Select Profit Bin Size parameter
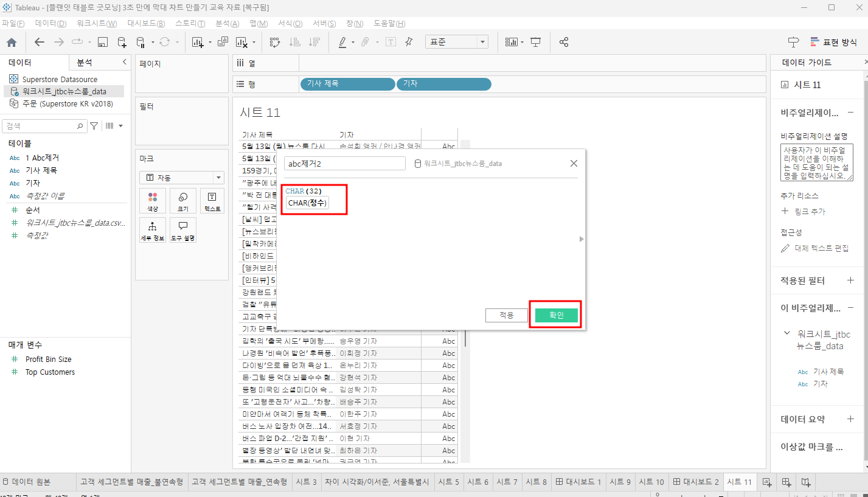The width and height of the screenshot is (868, 497). pos(48,359)
